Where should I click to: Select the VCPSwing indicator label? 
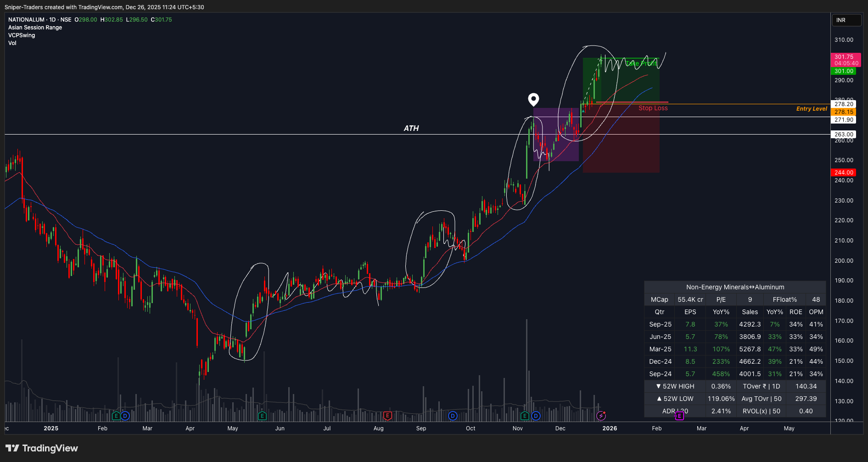(x=22, y=35)
